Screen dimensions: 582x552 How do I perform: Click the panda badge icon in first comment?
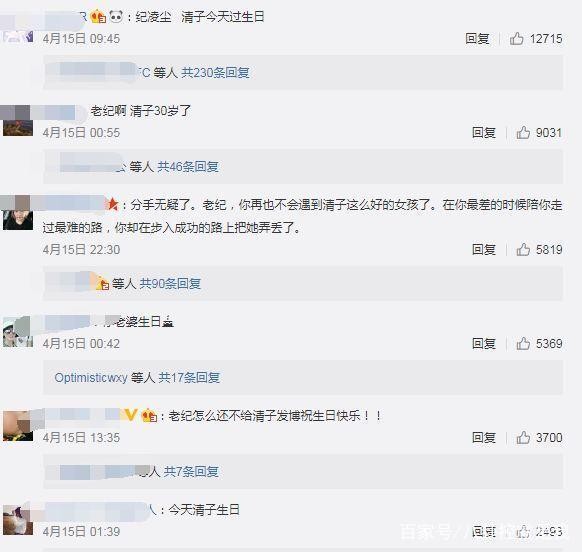(116, 17)
